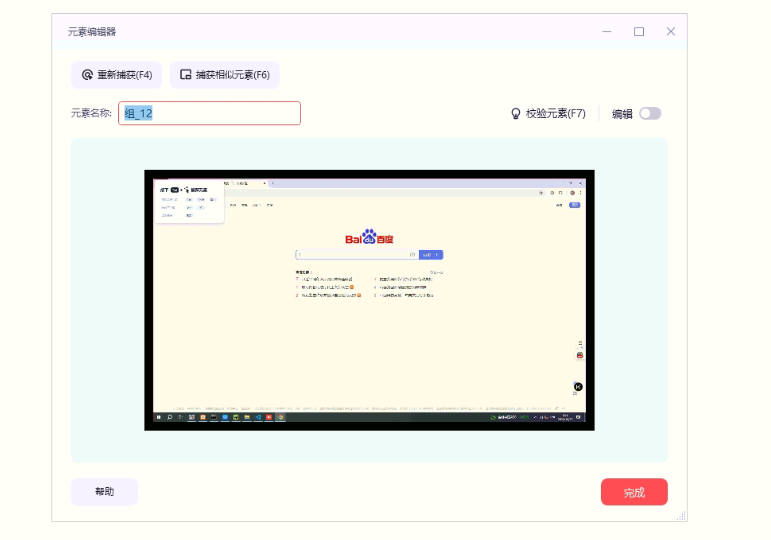Viewport: 771px width, 540px height.
Task: Toggle the 编辑 switch on
Action: 650,114
